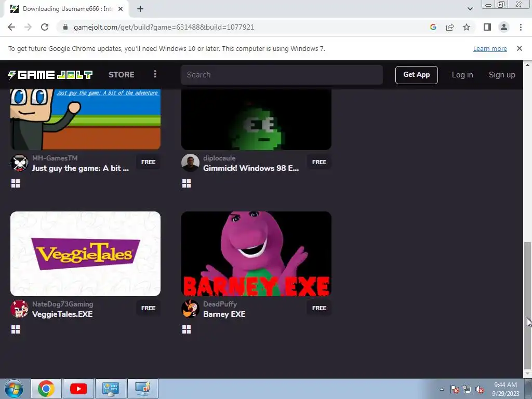Open the Gimmick! Windows 98 thumbnail
The image size is (532, 399).
pyautogui.click(x=256, y=119)
